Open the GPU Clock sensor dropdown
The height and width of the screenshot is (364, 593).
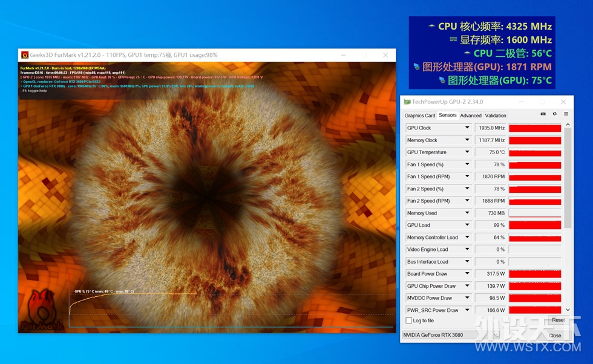[x=467, y=128]
